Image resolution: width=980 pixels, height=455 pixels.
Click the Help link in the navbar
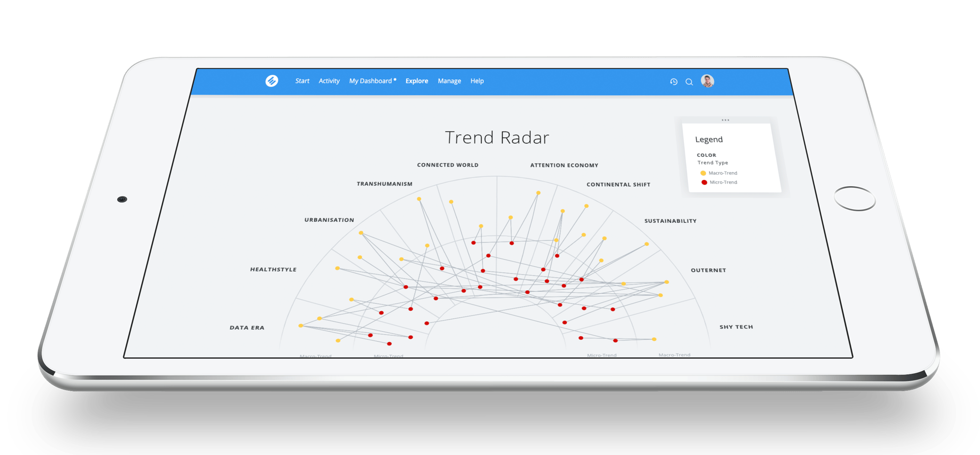click(x=477, y=81)
